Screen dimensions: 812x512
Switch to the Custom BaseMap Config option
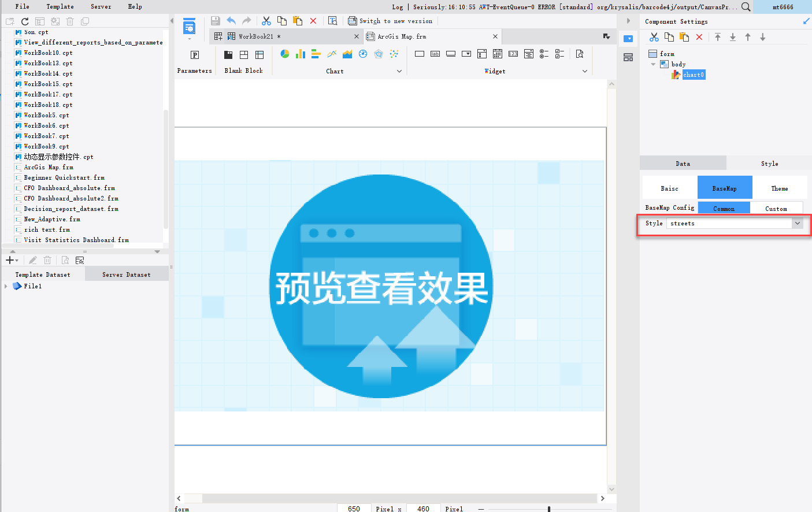click(x=777, y=207)
